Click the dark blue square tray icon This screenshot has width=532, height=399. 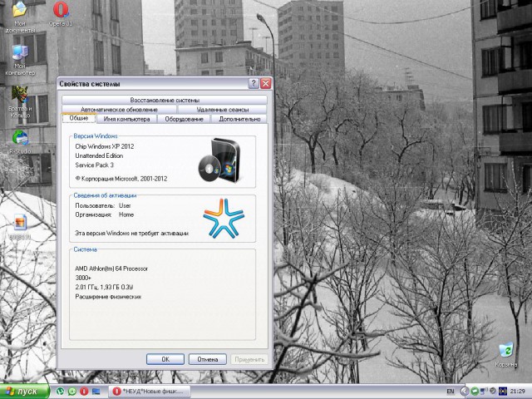tap(502, 392)
